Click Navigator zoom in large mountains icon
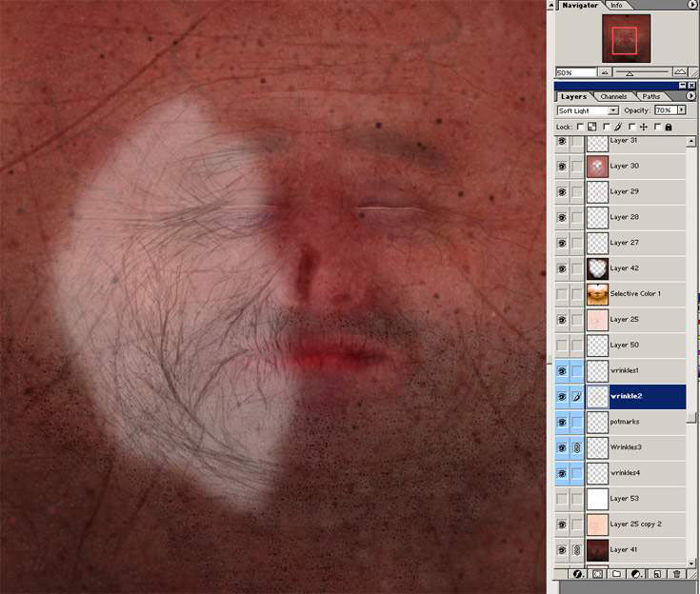 pyautogui.click(x=680, y=72)
